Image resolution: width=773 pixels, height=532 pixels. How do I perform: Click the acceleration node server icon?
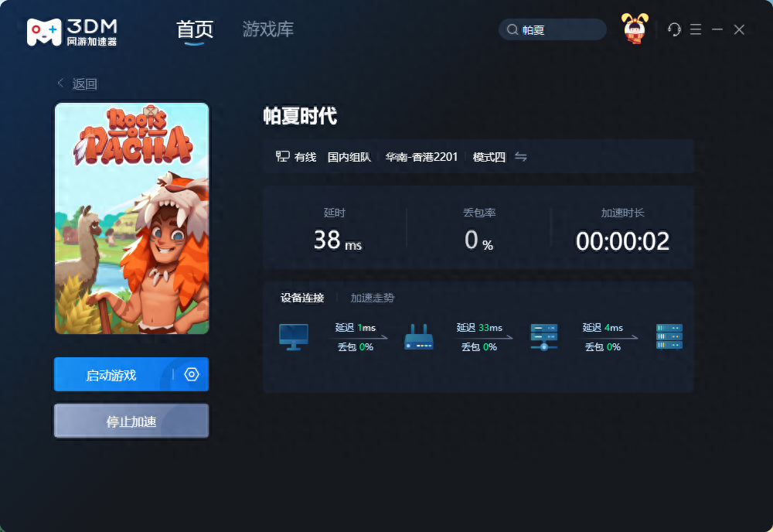(x=543, y=336)
